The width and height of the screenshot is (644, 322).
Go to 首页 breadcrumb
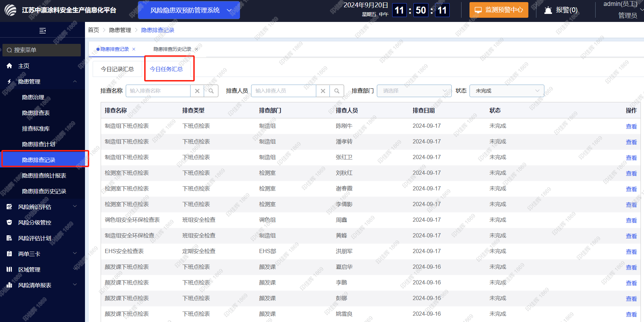pyautogui.click(x=93, y=30)
